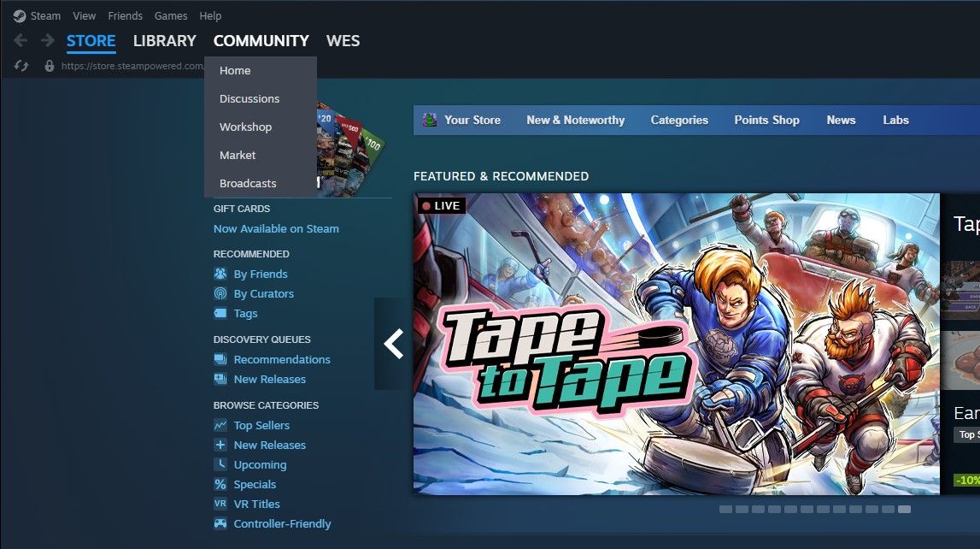This screenshot has height=549, width=980.
Task: Open the Labs link in store bar
Action: tap(895, 120)
